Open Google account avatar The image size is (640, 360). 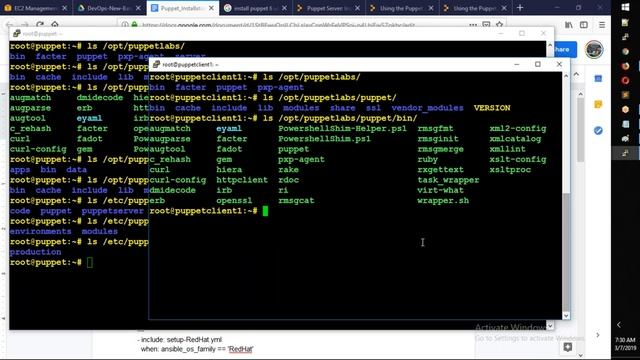pyautogui.click(x=594, y=50)
